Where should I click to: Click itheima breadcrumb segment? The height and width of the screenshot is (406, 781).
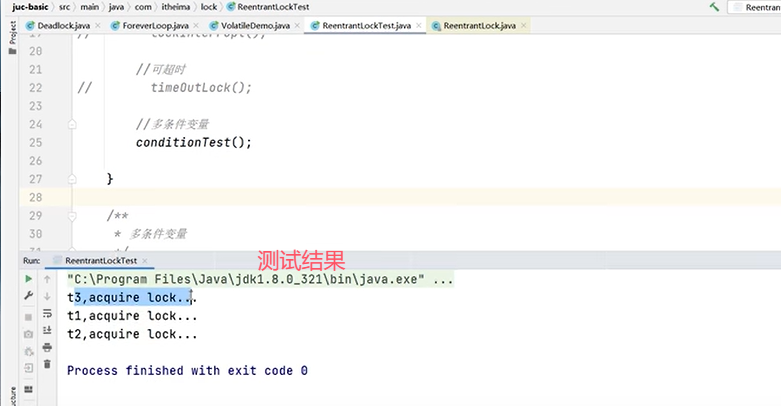coord(176,7)
